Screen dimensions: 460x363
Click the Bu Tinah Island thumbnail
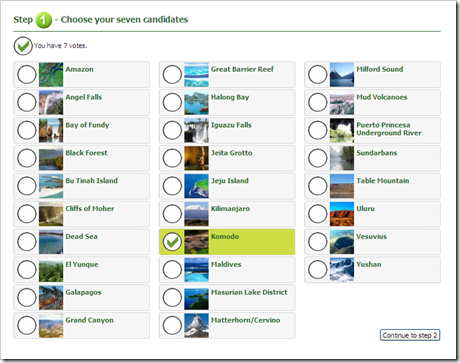pos(51,186)
